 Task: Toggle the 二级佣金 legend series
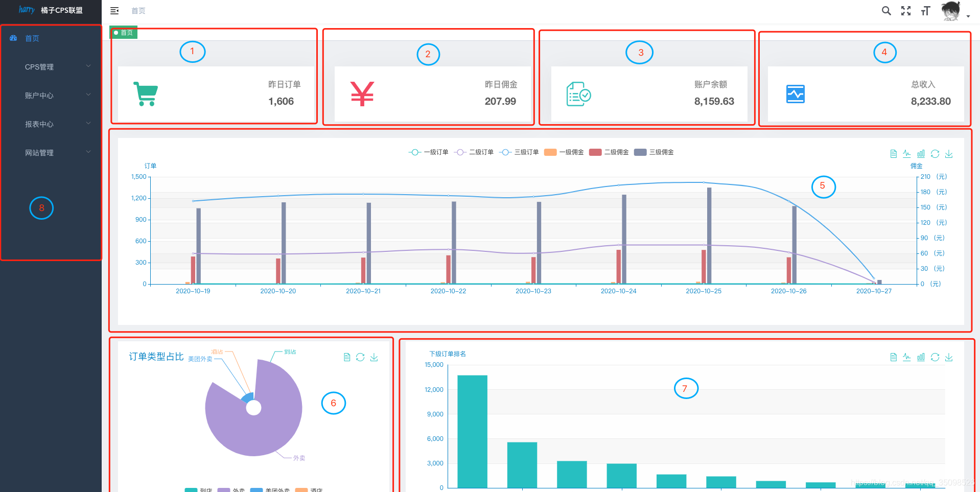tap(609, 152)
